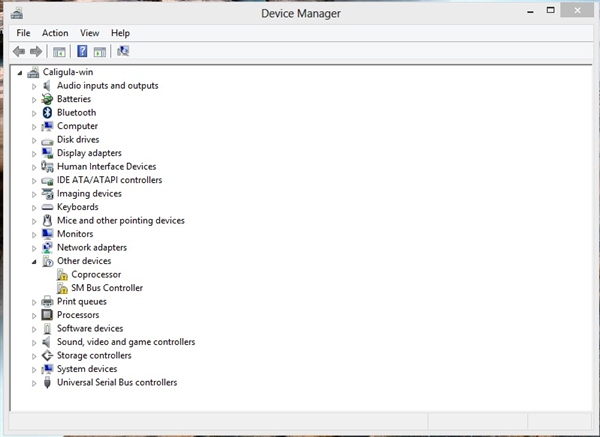This screenshot has width=600, height=437.
Task: Expand the Audio inputs and outputs node
Action: [x=34, y=86]
